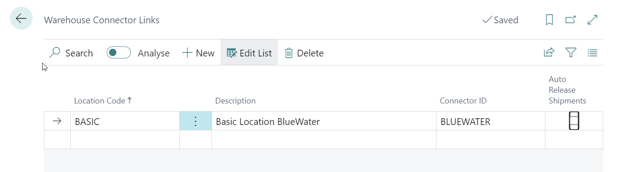This screenshot has width=644, height=172.
Task: Open Description column header menu
Action: 235,101
